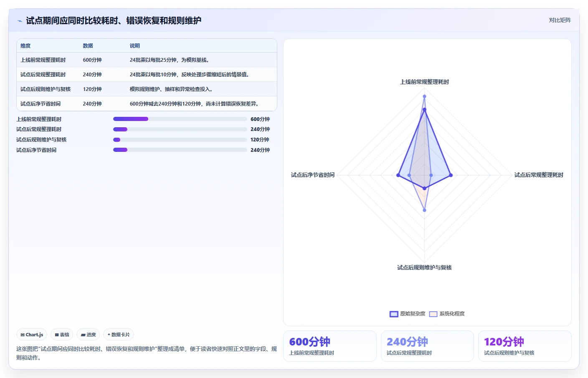Click description 模拟规则维护、抽样和异常检查投入。
The height and width of the screenshot is (378, 588).
tap(172, 89)
